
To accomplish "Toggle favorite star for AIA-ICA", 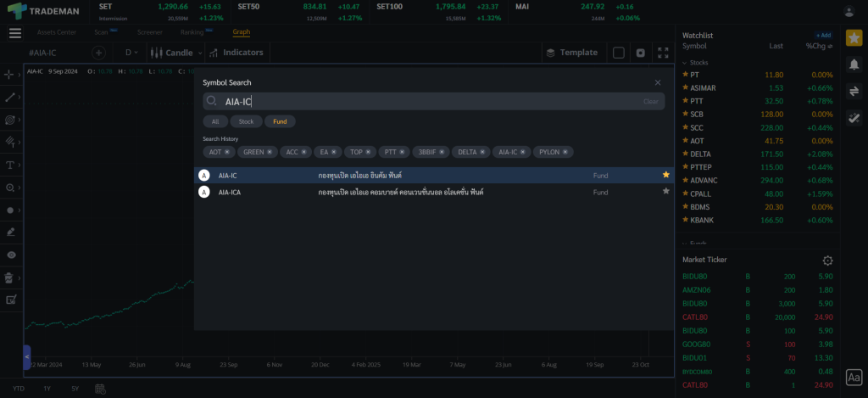I will (665, 192).
